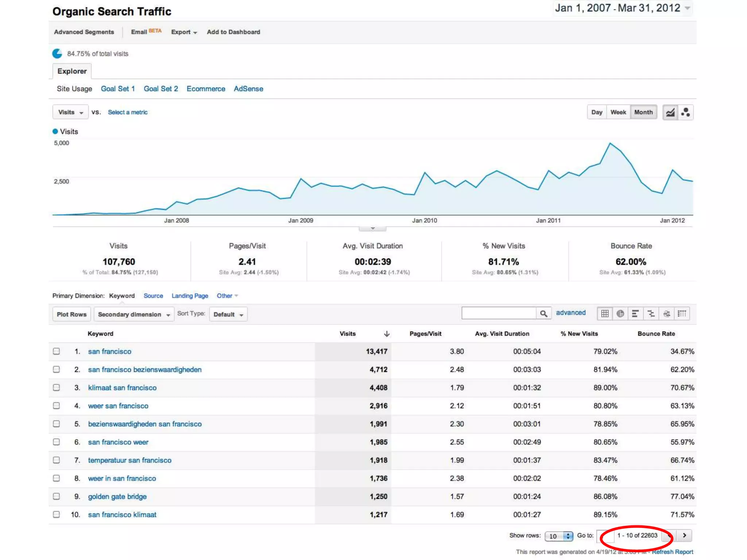Select the line chart graph mode icon
Viewport: 747px width, 560px height.
(670, 112)
